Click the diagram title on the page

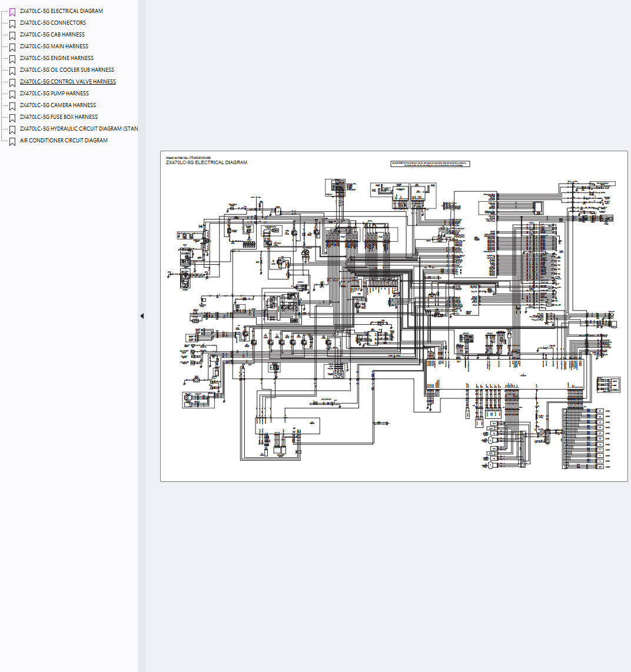206,162
